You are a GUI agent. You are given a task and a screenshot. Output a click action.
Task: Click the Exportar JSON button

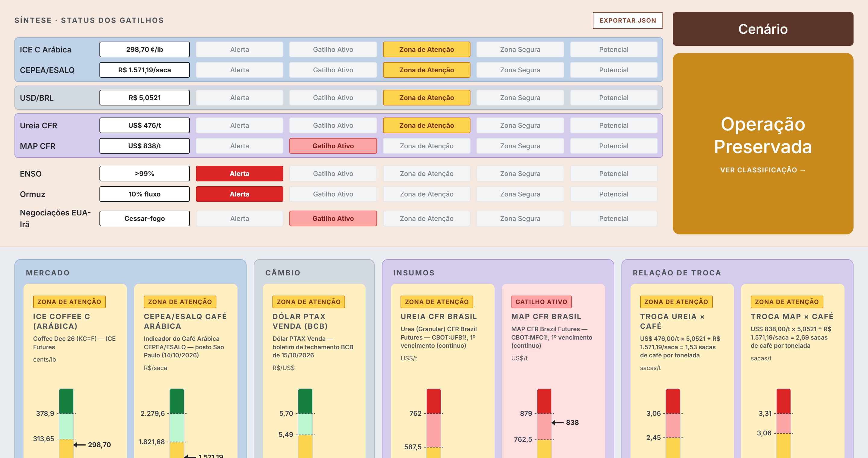coord(627,20)
